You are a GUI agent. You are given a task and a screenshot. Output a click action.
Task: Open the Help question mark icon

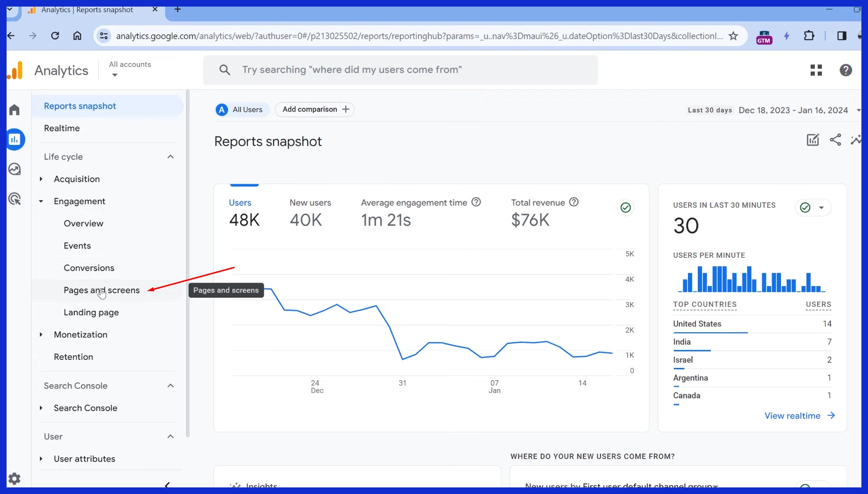click(846, 70)
